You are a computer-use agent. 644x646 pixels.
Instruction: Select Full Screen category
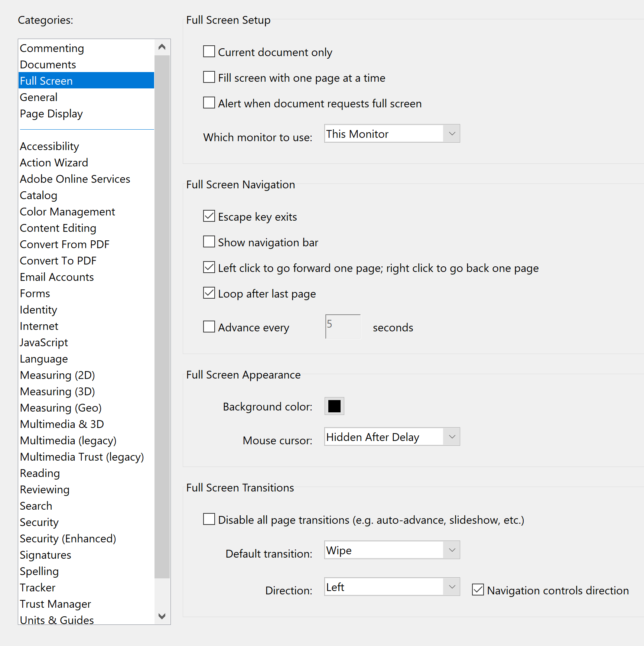pos(86,81)
